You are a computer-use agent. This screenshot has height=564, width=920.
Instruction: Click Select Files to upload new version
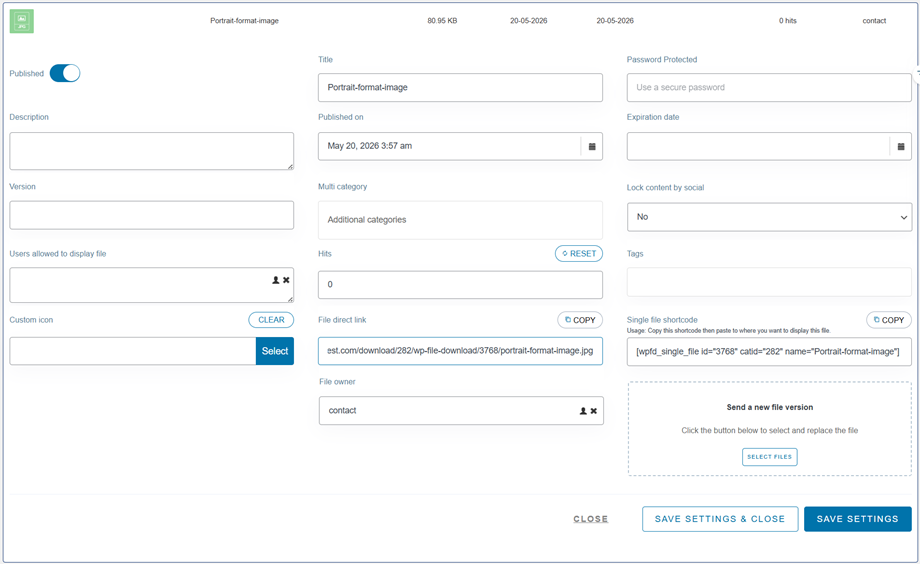[769, 457]
